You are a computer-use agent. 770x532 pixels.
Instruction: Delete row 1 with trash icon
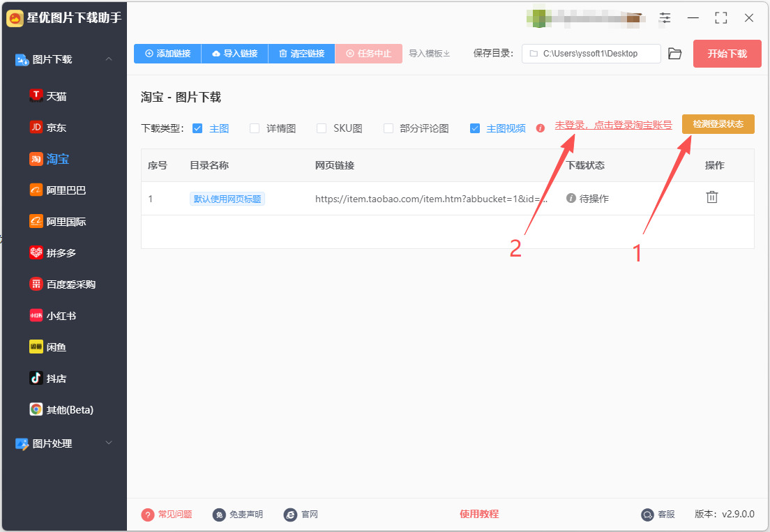711,197
